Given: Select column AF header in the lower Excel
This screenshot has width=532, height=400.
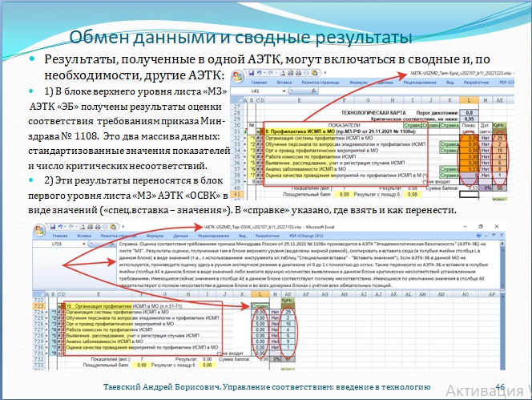Looking at the screenshot, I should (x=306, y=294).
